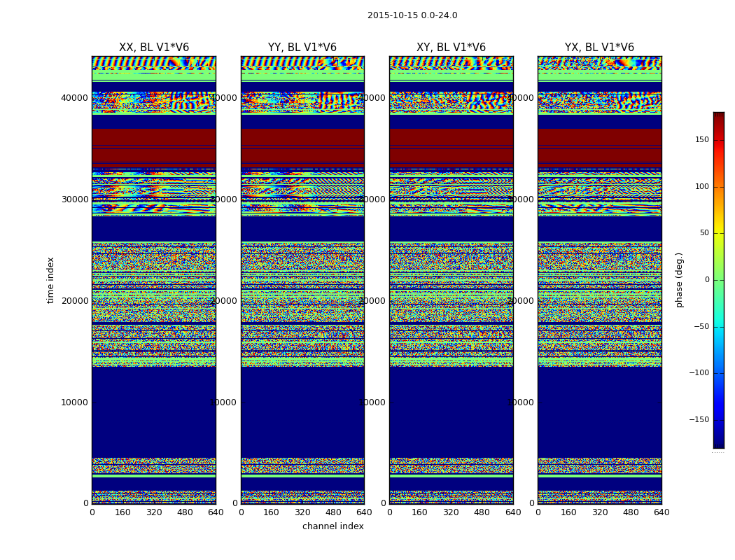Screen dimensions: 735x560
Task: Click the 2015-10-15 0.0-24.0 figure title
Action: [412, 15]
